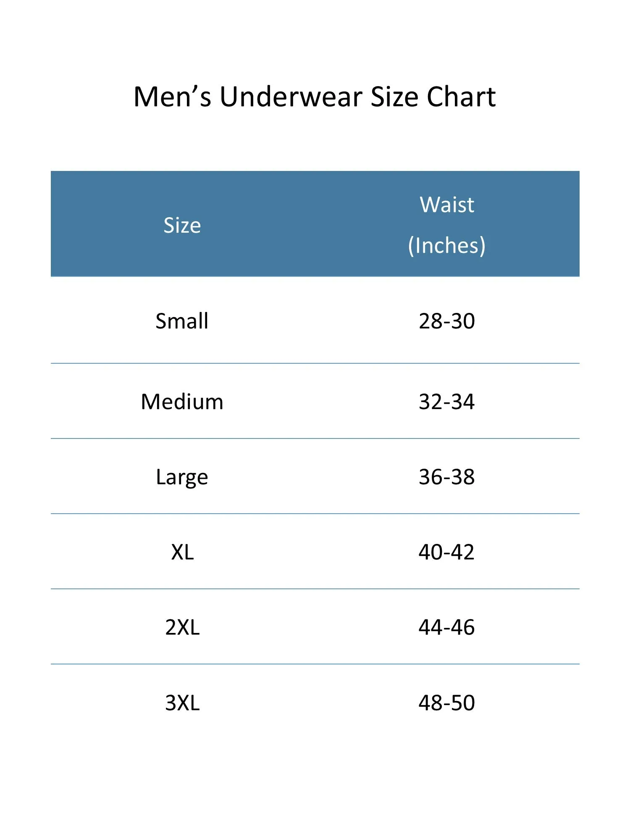Image resolution: width=630 pixels, height=840 pixels.
Task: Select the Large size label
Action: (x=182, y=478)
